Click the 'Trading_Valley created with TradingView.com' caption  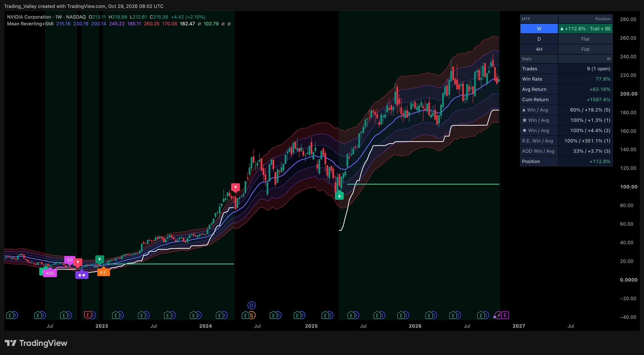tap(55, 6)
